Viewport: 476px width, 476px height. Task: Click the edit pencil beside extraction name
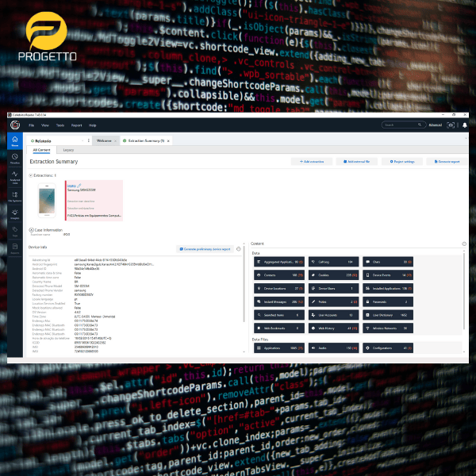[x=79, y=185]
